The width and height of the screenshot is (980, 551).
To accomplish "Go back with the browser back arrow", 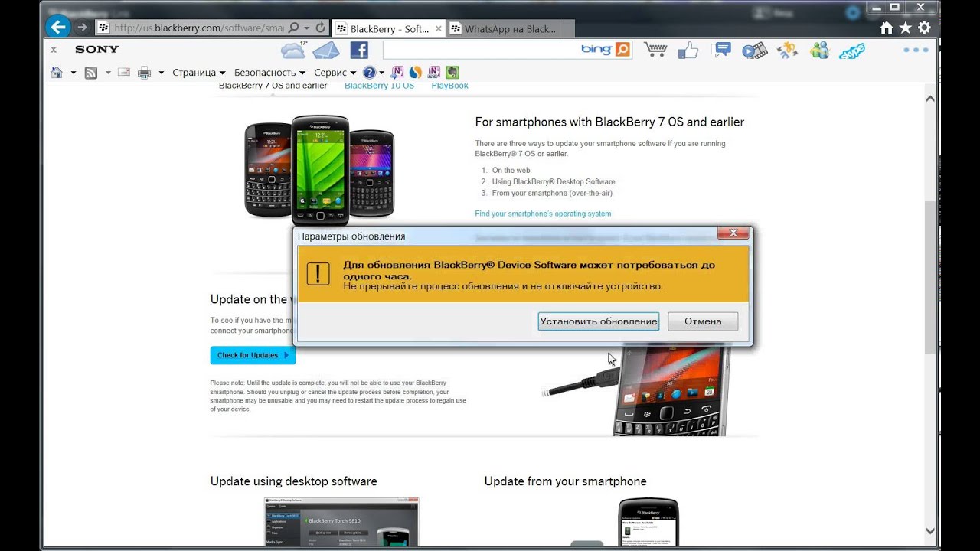I will [57, 28].
